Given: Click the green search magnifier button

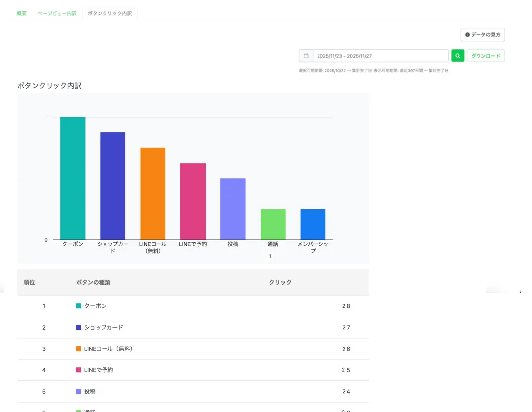Looking at the screenshot, I should point(458,56).
